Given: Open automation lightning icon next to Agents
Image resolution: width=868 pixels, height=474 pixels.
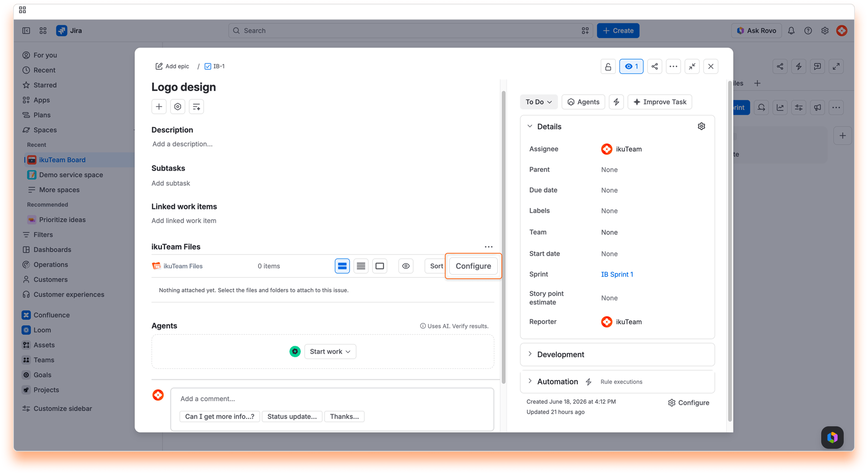Looking at the screenshot, I should (616, 102).
